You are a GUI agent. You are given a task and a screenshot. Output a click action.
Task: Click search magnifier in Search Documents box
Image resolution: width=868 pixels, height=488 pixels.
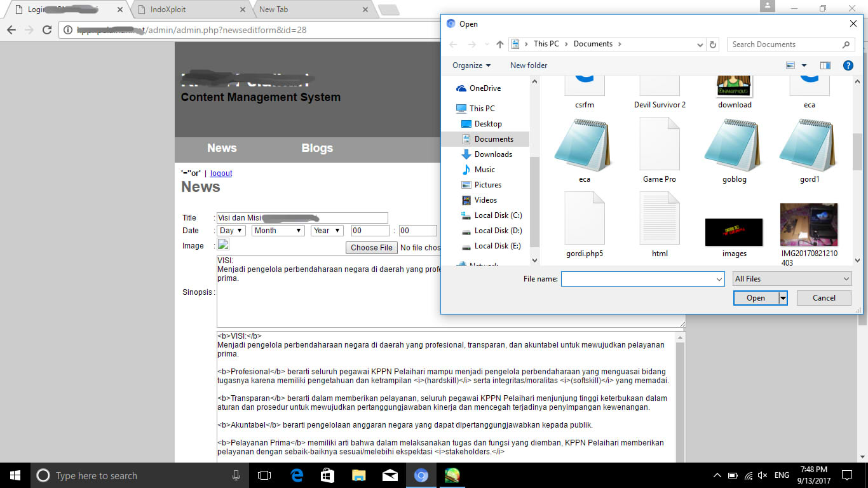point(846,44)
